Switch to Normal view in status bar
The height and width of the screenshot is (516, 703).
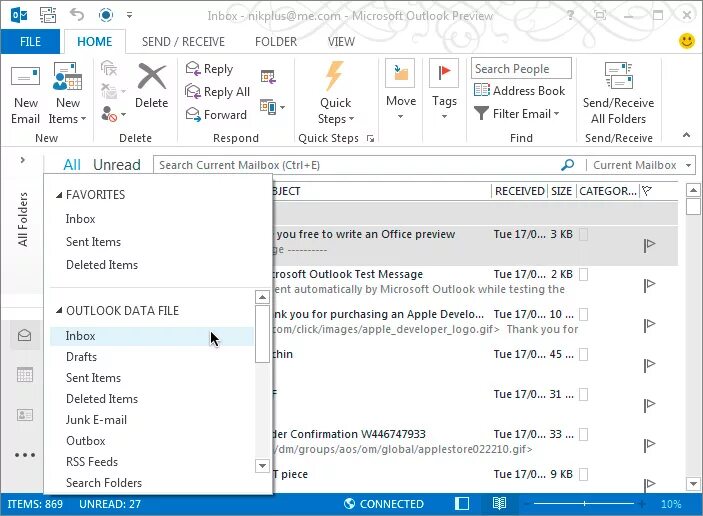pos(462,503)
